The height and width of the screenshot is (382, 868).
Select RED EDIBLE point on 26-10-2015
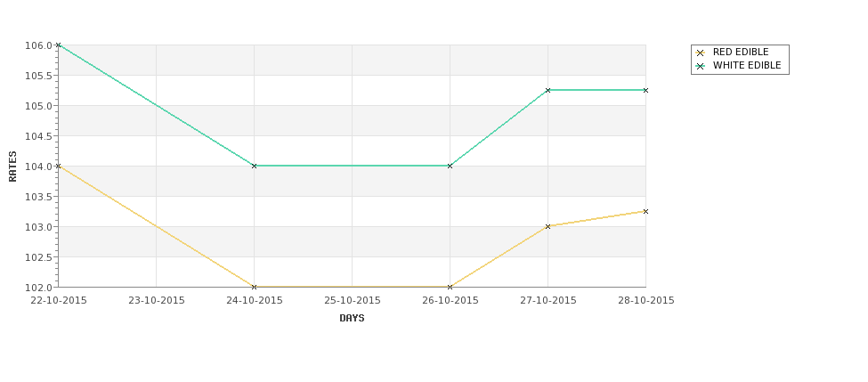click(450, 287)
